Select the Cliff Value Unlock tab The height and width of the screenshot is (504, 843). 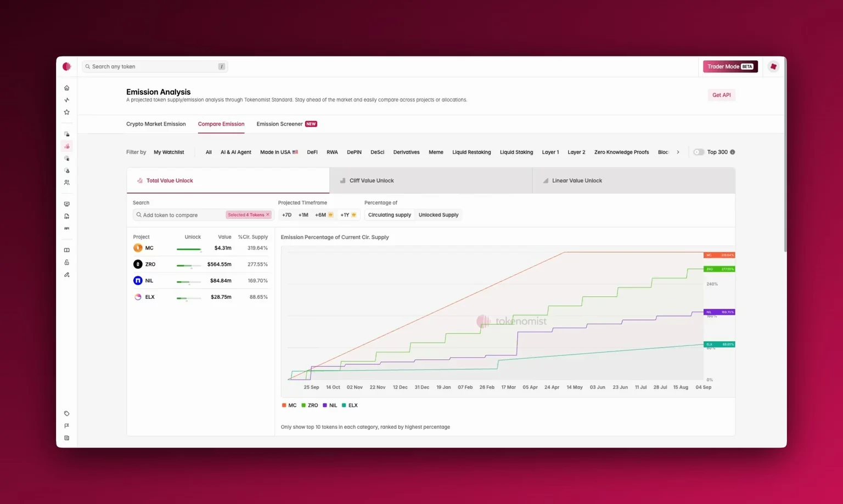pyautogui.click(x=431, y=180)
